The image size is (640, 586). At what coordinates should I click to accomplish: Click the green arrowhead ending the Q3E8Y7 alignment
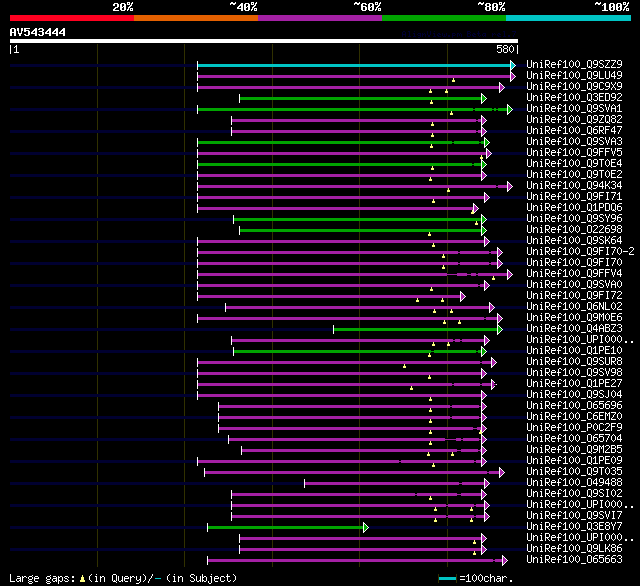(x=366, y=528)
